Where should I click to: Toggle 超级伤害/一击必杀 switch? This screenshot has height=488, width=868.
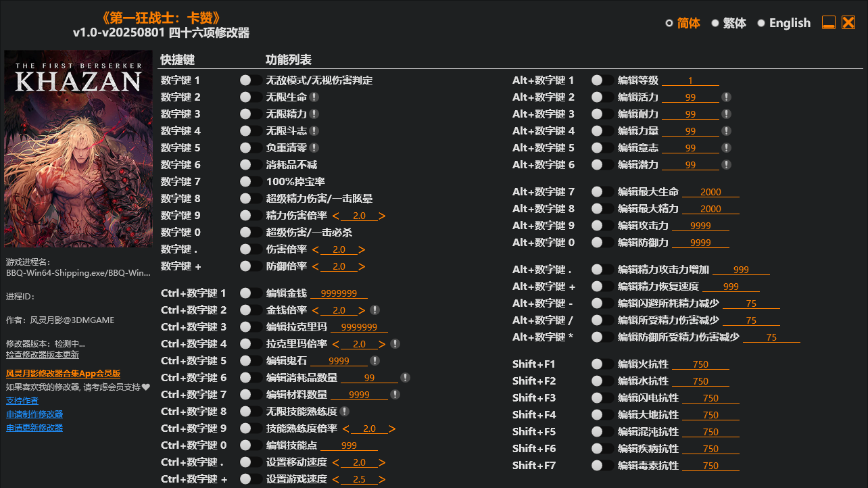(x=251, y=233)
